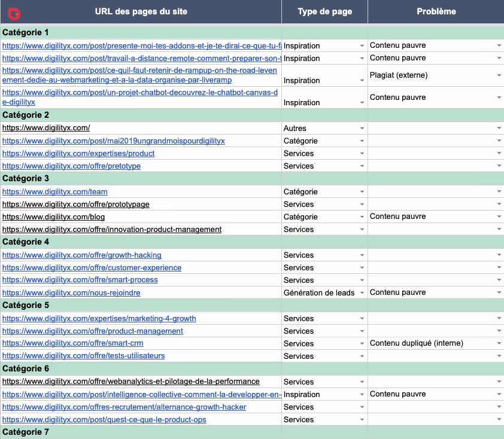Open the travail-a-distance-remote post link
This screenshot has width=504, height=439.
point(142,59)
